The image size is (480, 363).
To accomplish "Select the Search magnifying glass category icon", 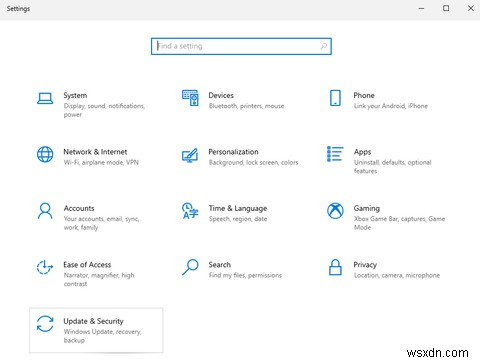I will coord(190,267).
